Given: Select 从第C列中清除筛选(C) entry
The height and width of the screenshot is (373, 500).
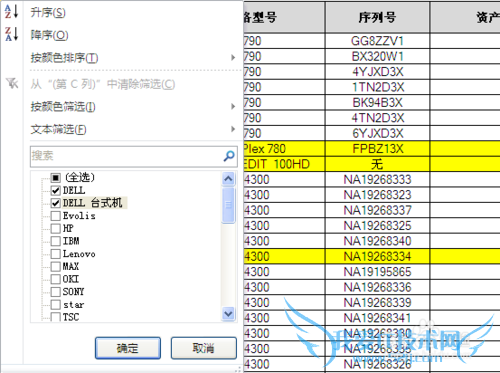Looking at the screenshot, I should (x=103, y=84).
